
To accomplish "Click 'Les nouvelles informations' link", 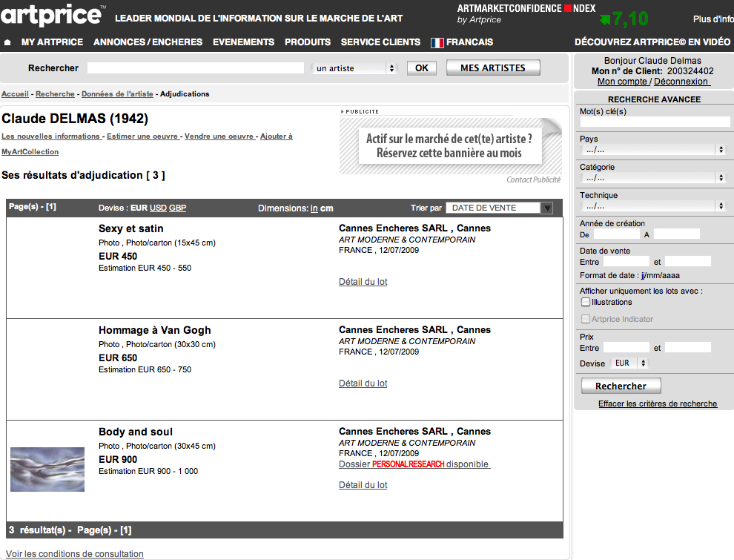I will point(50,136).
